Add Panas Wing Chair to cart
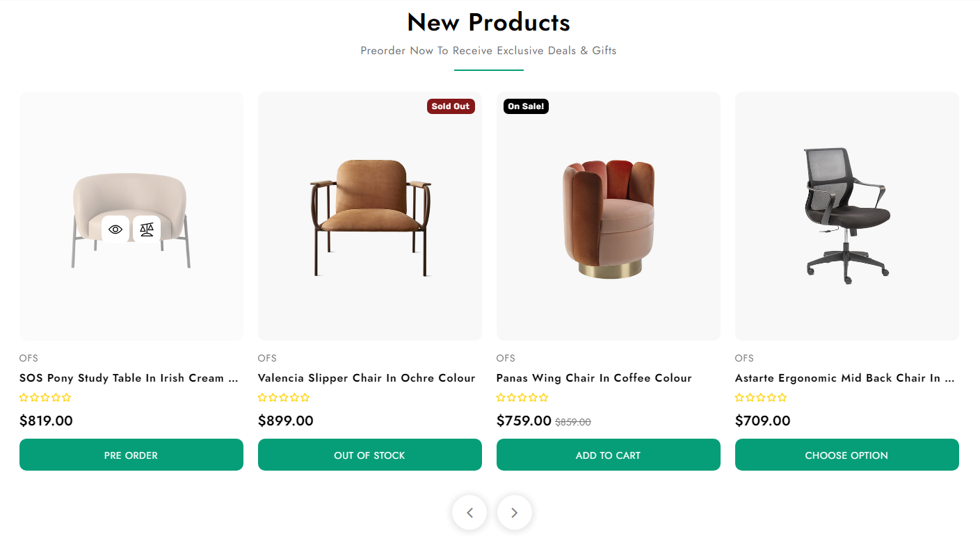 point(608,455)
